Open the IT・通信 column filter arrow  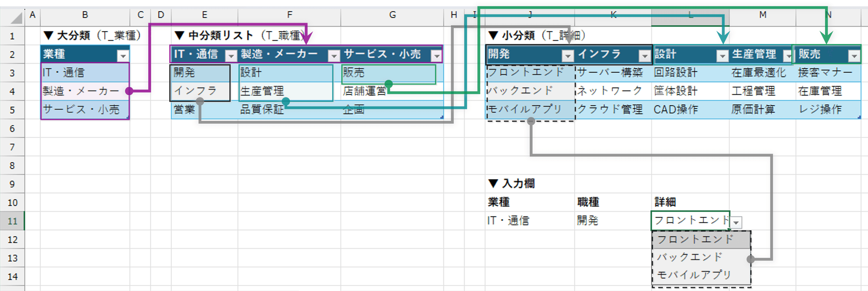coord(231,56)
